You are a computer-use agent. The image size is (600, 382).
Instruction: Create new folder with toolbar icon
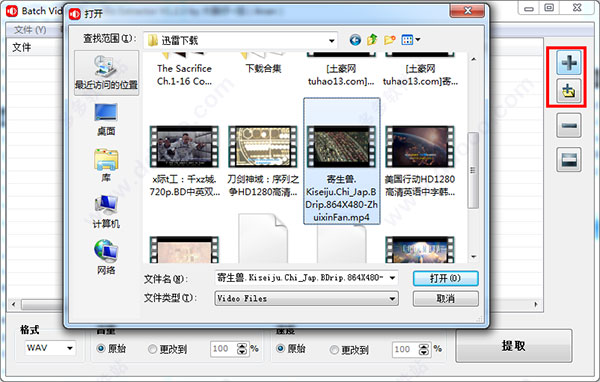click(x=390, y=39)
